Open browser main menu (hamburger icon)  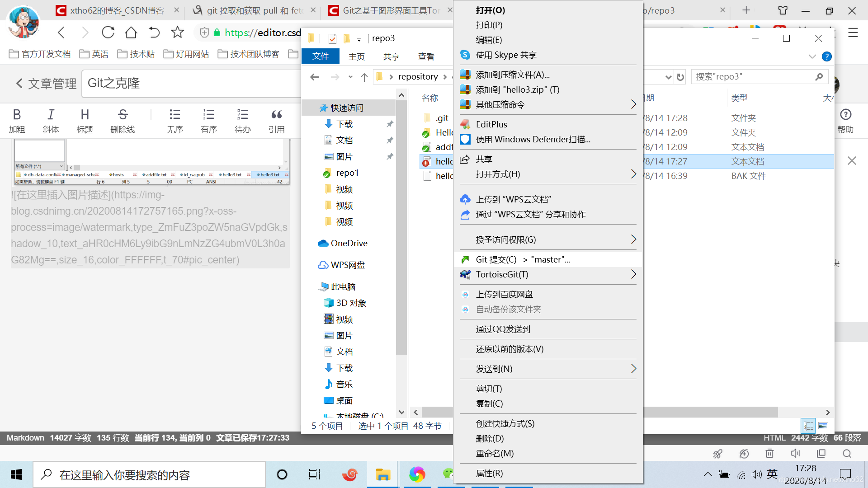click(853, 33)
